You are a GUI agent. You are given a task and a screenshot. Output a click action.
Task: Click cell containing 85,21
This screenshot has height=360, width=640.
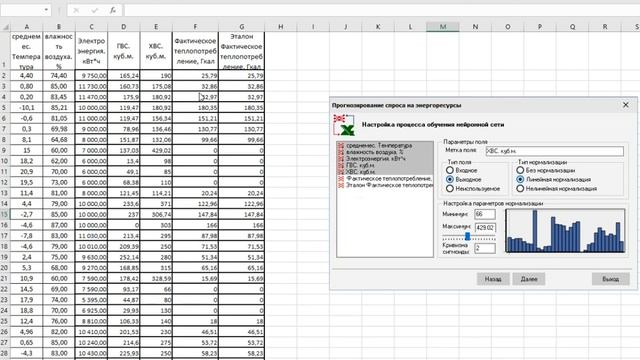point(59,108)
